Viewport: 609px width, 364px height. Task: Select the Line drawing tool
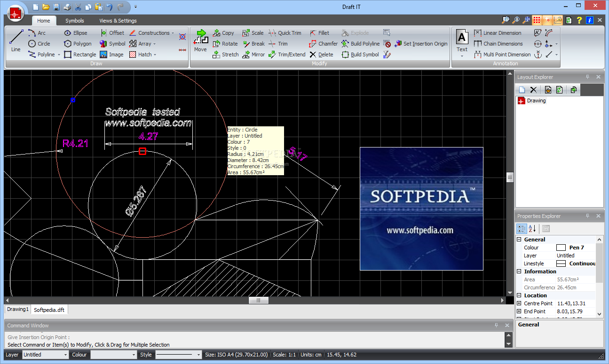16,41
